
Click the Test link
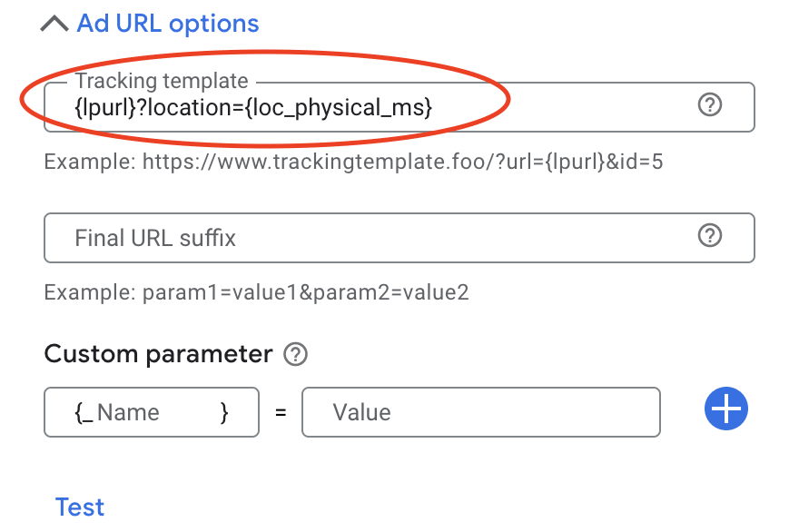(80, 507)
